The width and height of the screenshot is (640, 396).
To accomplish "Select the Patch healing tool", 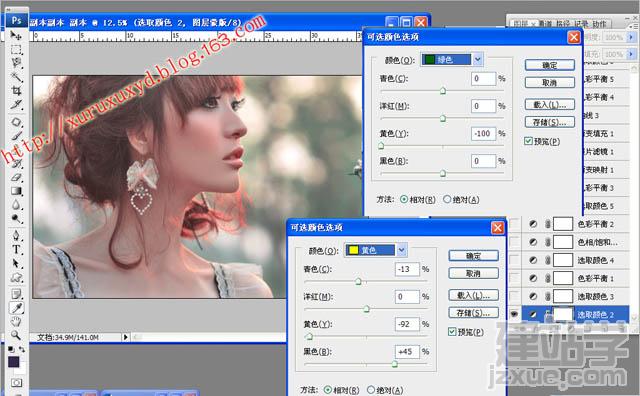I will [16, 122].
